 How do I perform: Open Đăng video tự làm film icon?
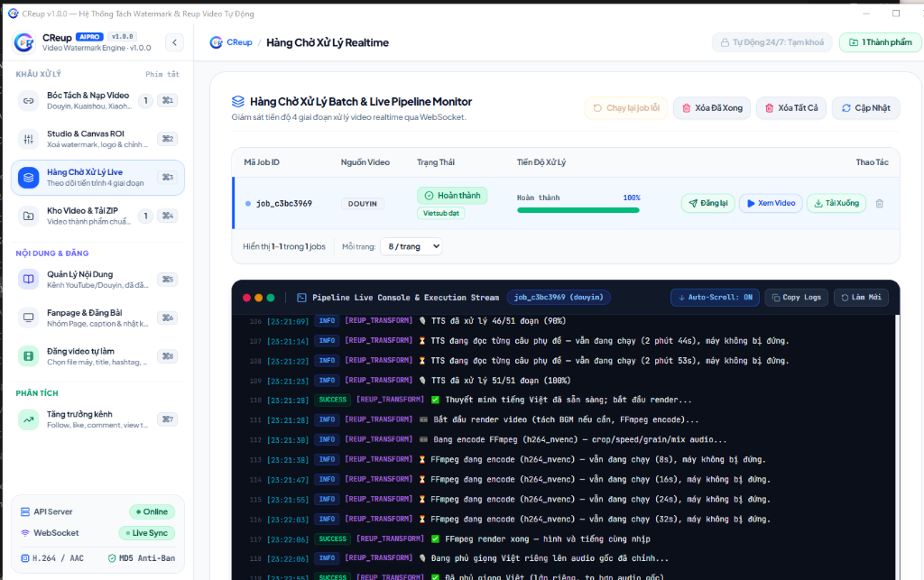pyautogui.click(x=28, y=356)
